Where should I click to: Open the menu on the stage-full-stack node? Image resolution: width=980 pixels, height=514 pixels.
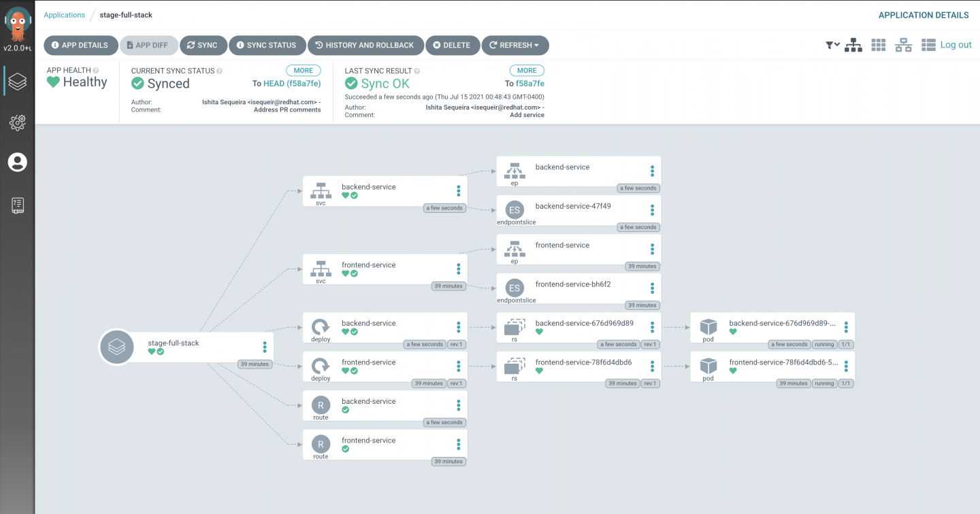click(264, 345)
